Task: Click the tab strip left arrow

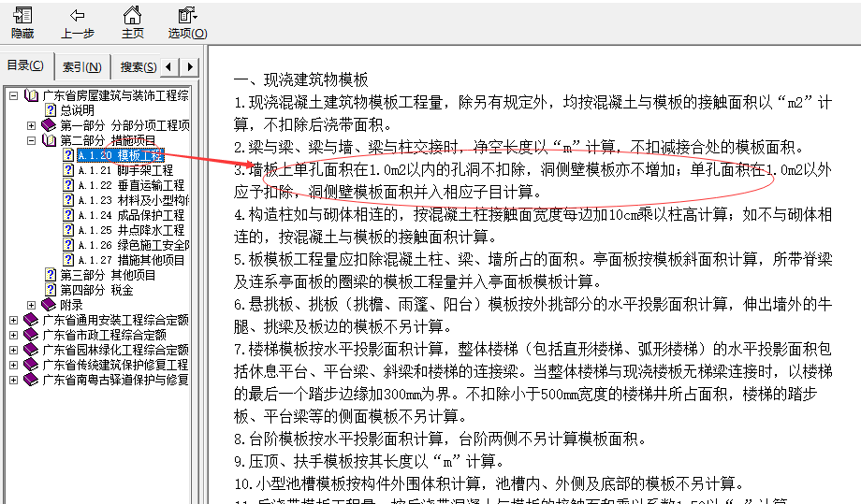Action: click(x=169, y=67)
